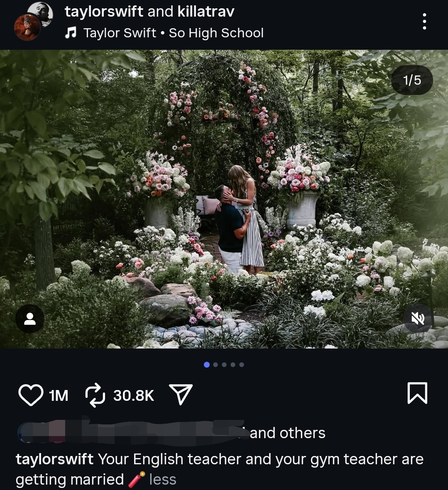Open taylorswift profile avatar
448x490 pixels.
(27, 28)
